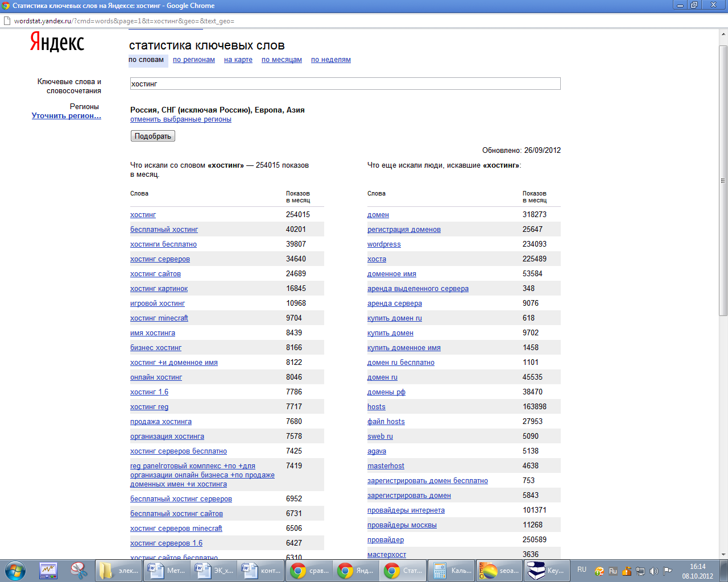The width and height of the screenshot is (728, 582).
Task: Focus the keyword search field containing 'хостинг'
Action: coord(345,84)
